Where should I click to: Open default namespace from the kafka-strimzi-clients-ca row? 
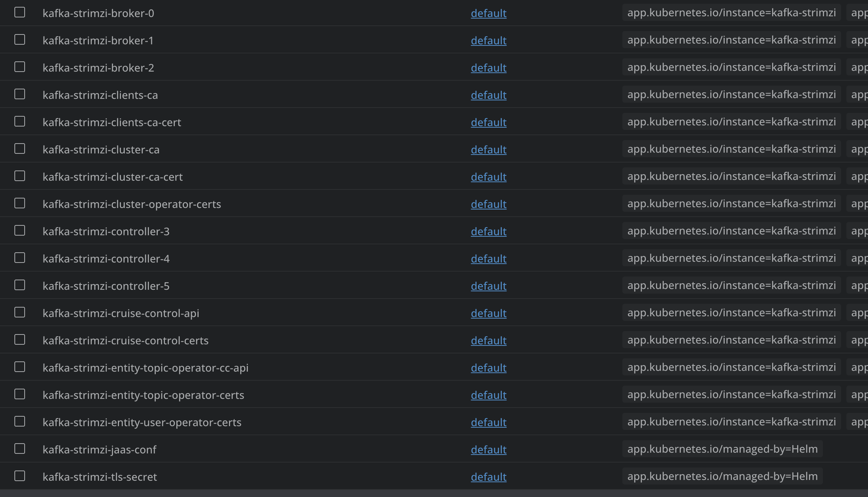pos(489,95)
